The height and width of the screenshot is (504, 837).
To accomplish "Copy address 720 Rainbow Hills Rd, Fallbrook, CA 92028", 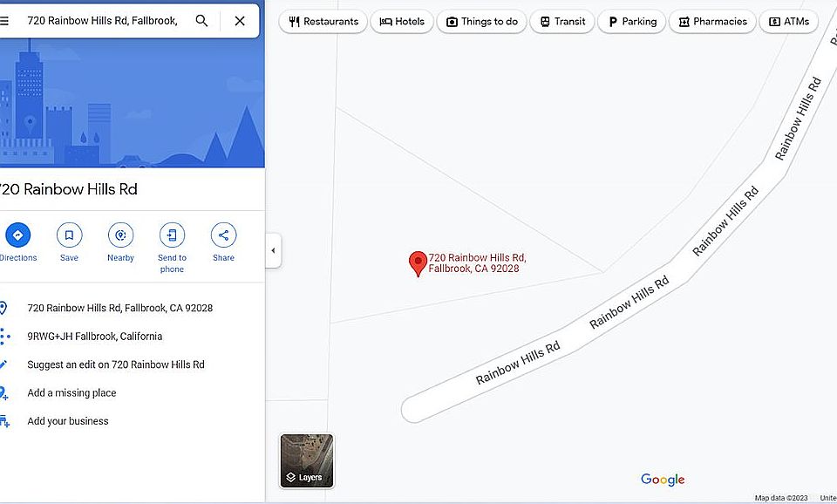I will [120, 308].
